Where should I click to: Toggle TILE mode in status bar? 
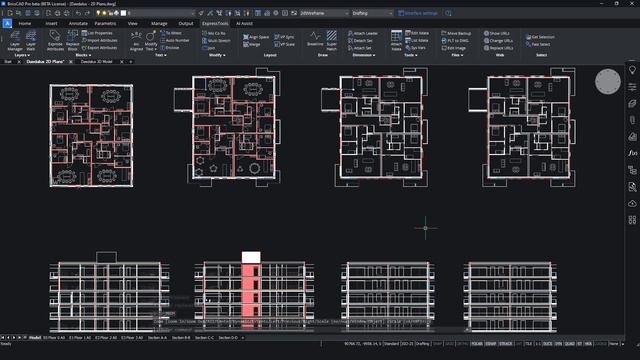(x=529, y=344)
